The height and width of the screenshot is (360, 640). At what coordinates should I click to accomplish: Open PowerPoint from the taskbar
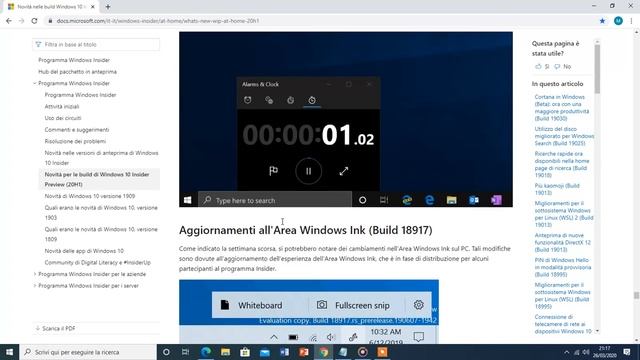[304, 352]
